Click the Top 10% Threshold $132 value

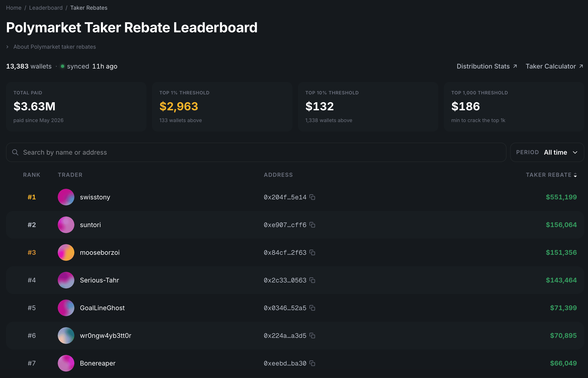pos(320,107)
